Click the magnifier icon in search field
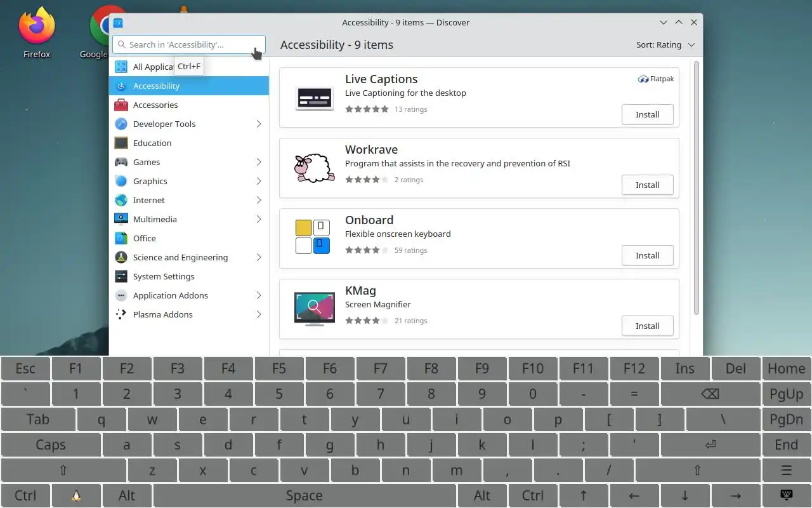 tap(122, 44)
